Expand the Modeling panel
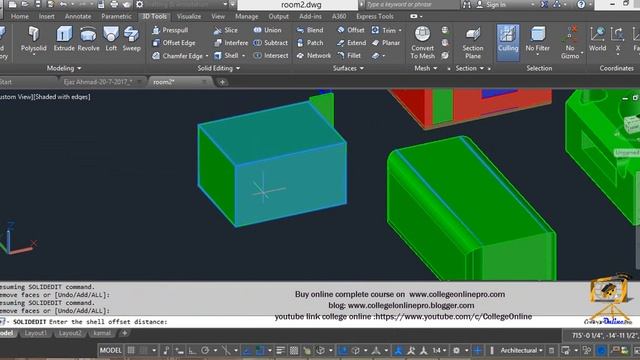This screenshot has width=640, height=360. click(64, 68)
